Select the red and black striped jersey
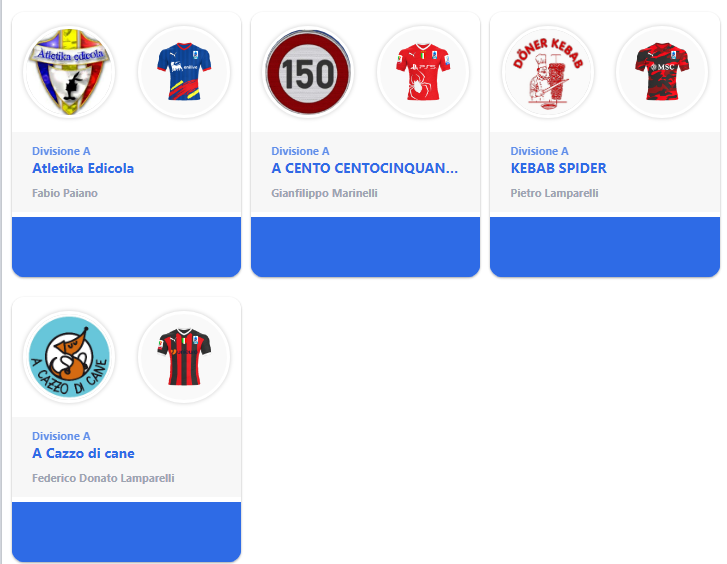Screen dimensions: 727x564 click(x=184, y=357)
